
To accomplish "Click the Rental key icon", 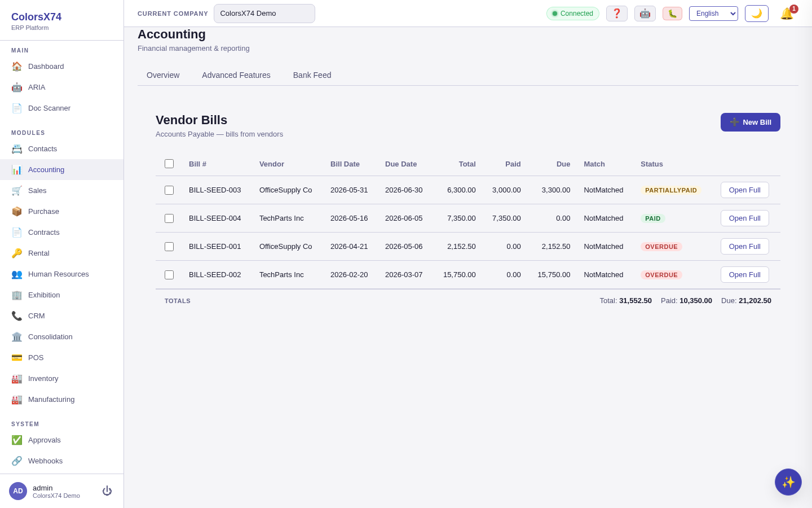I will click(x=17, y=253).
